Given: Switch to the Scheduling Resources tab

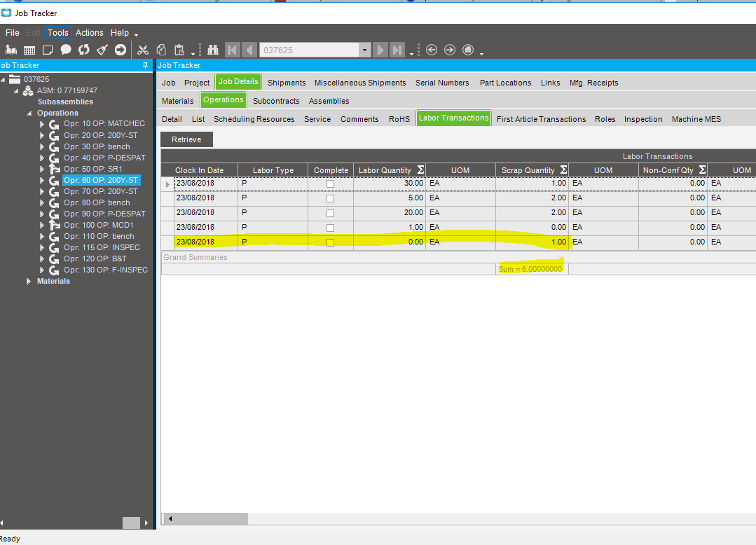Looking at the screenshot, I should coord(254,119).
